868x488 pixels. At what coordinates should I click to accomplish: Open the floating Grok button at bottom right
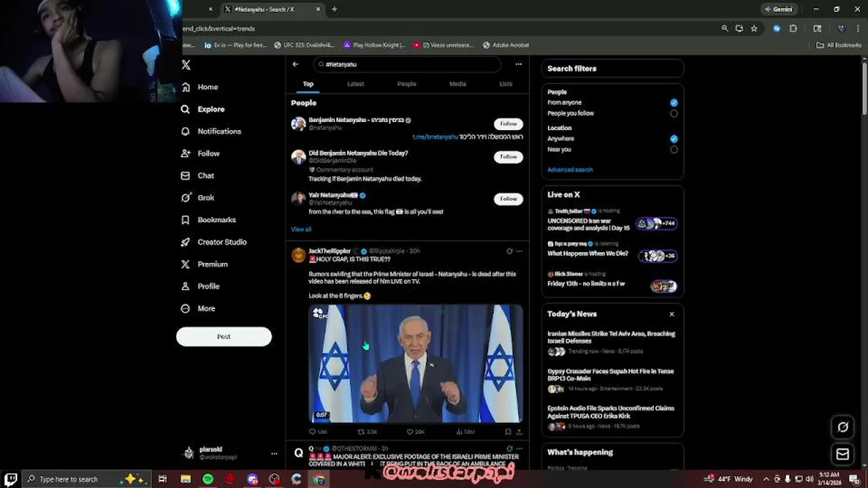[843, 427]
